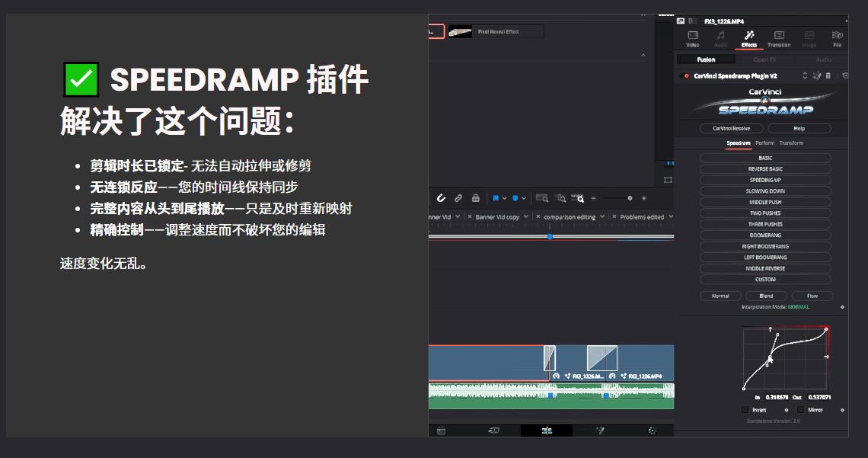Select the BOOMERANG speed preset

tap(765, 235)
